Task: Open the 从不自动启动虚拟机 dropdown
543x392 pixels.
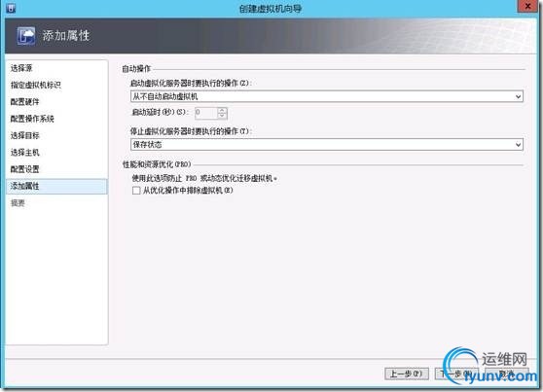Action: tap(327, 96)
